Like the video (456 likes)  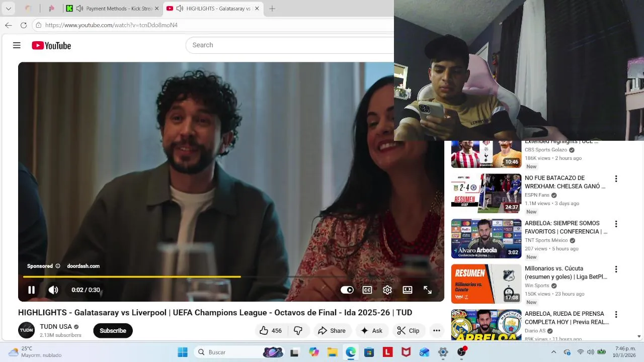coord(271,330)
